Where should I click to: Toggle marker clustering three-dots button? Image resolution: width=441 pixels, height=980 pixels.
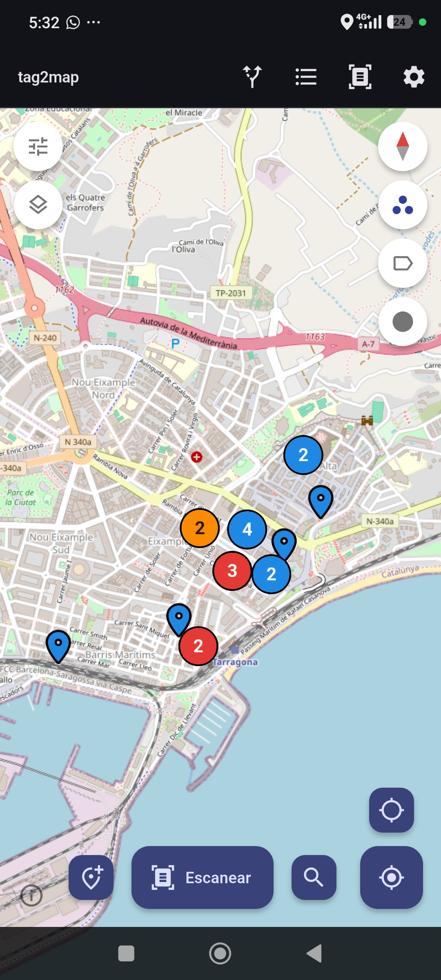[x=403, y=205]
